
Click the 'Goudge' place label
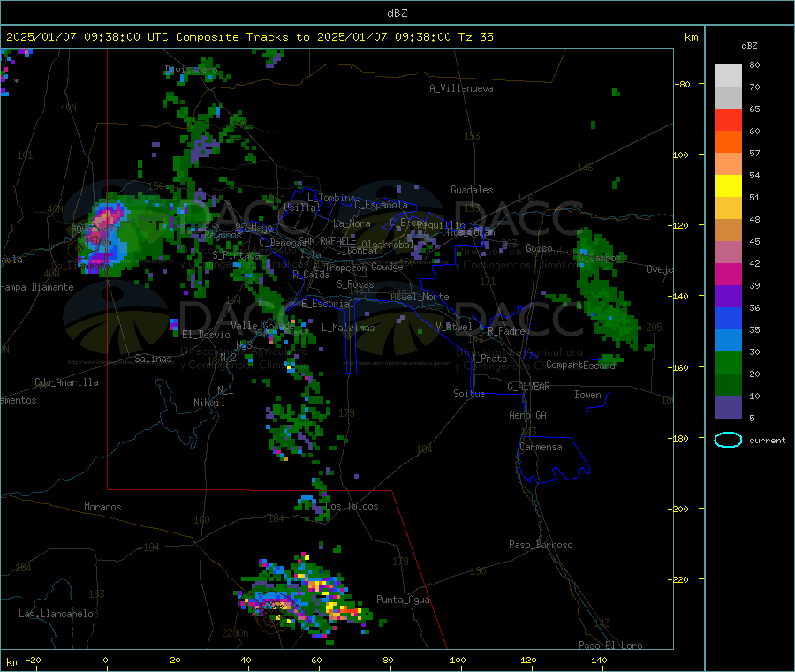click(x=387, y=267)
